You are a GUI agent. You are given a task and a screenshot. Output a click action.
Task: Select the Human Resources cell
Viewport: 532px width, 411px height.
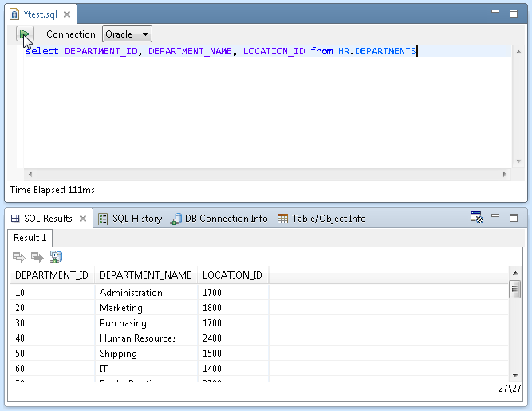pos(138,338)
